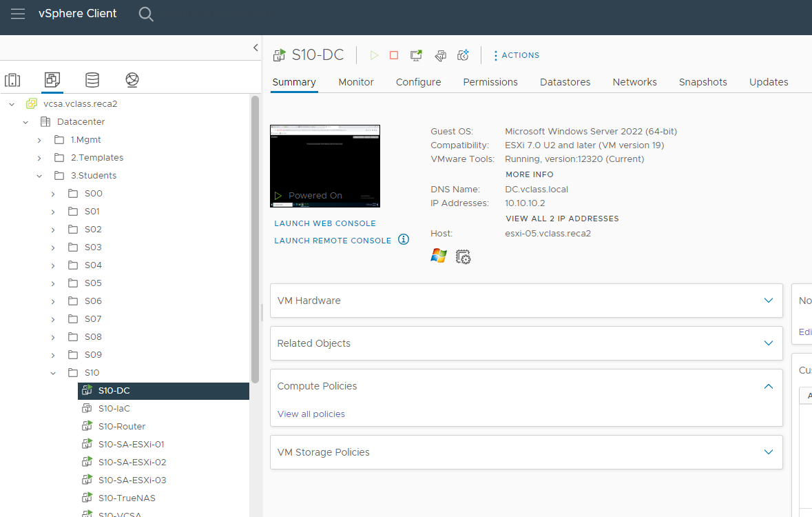Expand the S00 folder
The height and width of the screenshot is (517, 812).
[53, 194]
